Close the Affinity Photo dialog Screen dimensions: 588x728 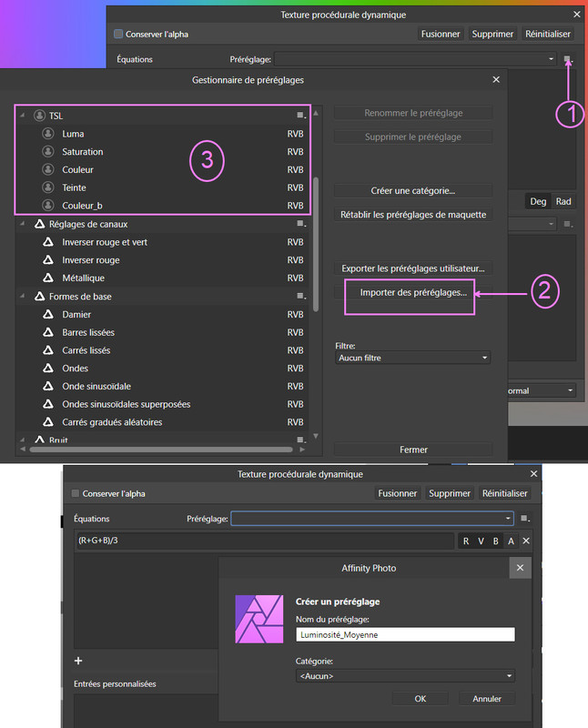pyautogui.click(x=521, y=568)
